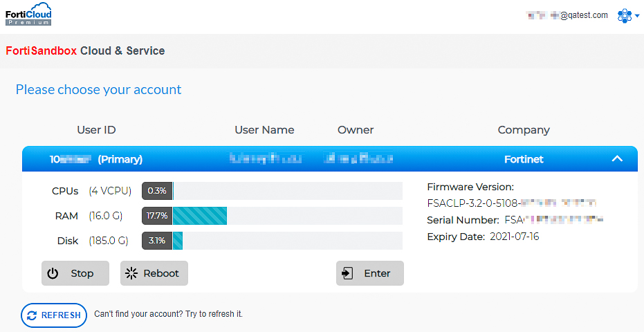The width and height of the screenshot is (644, 332).
Task: Click Enter to open the account
Action: [369, 273]
